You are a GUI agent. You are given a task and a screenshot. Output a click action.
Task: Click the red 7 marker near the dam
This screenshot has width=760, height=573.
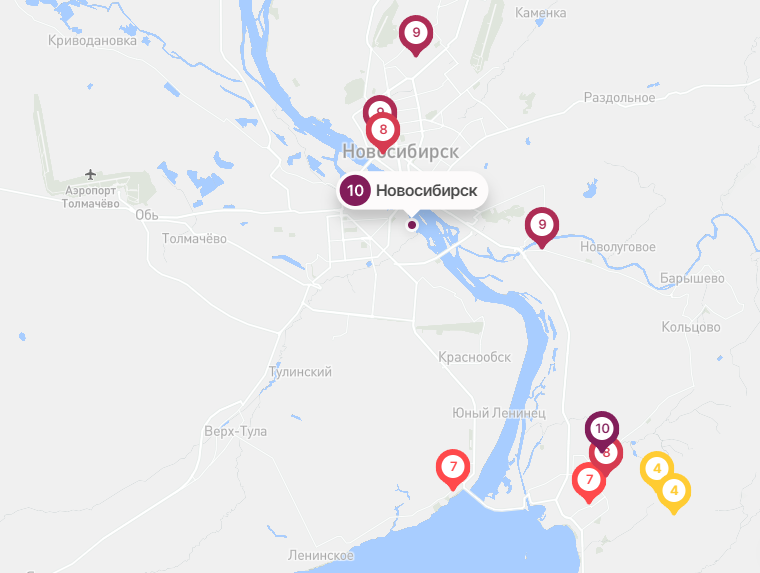pos(453,467)
